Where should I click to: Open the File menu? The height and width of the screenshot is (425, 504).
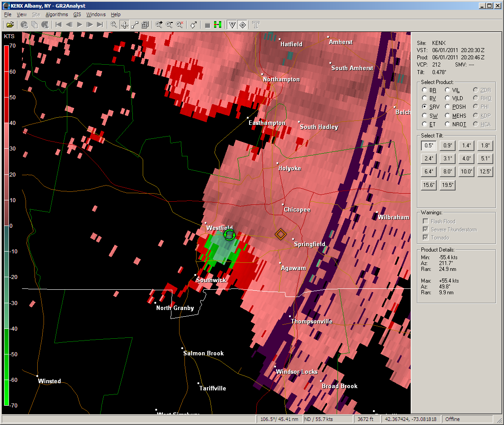pos(8,14)
